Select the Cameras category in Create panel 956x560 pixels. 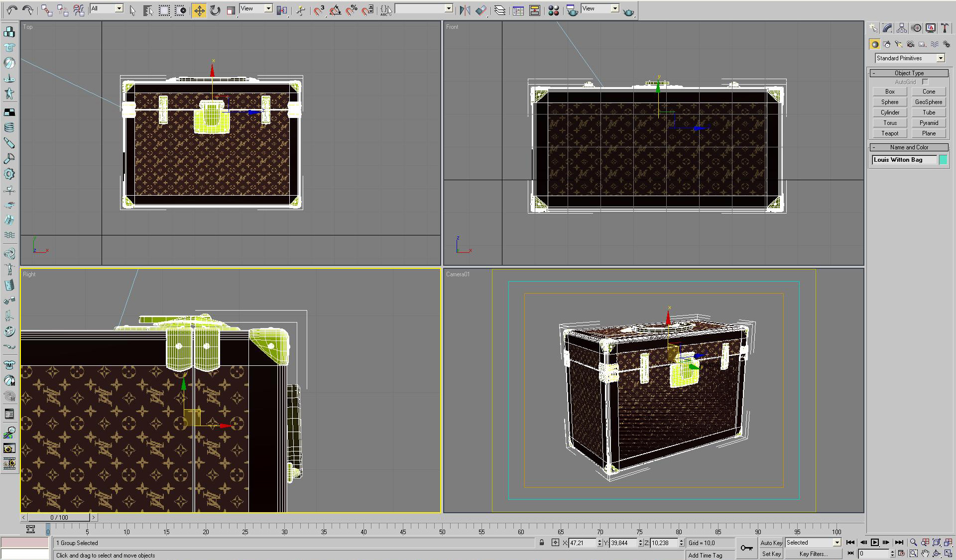coord(910,44)
